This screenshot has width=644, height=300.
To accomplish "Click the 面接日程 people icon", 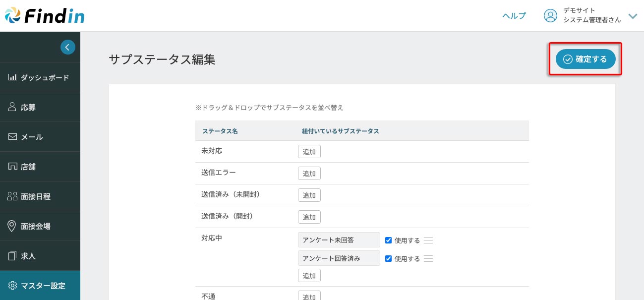I will (13, 196).
